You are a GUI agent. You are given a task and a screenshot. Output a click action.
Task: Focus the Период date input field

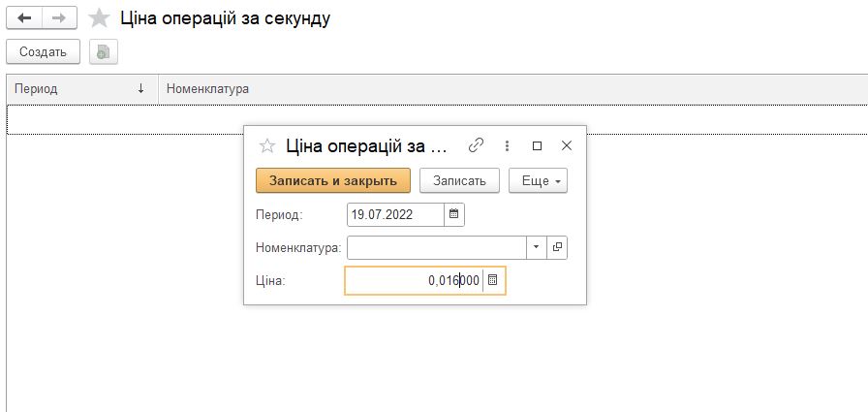[396, 214]
